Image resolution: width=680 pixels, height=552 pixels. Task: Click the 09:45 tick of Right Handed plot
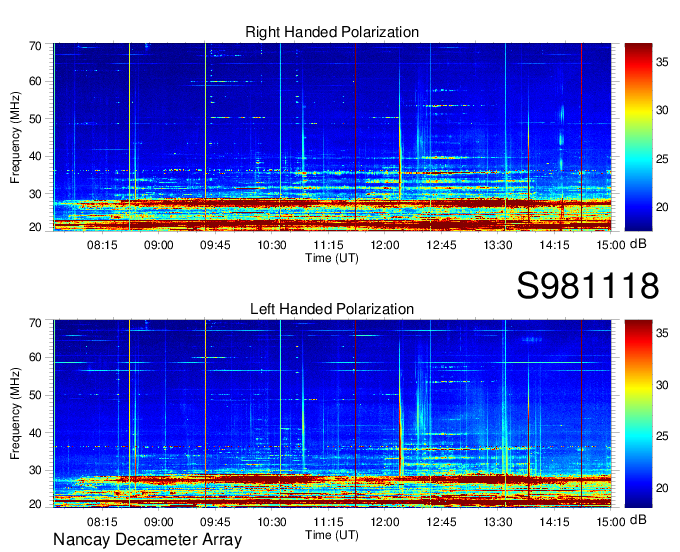(215, 245)
